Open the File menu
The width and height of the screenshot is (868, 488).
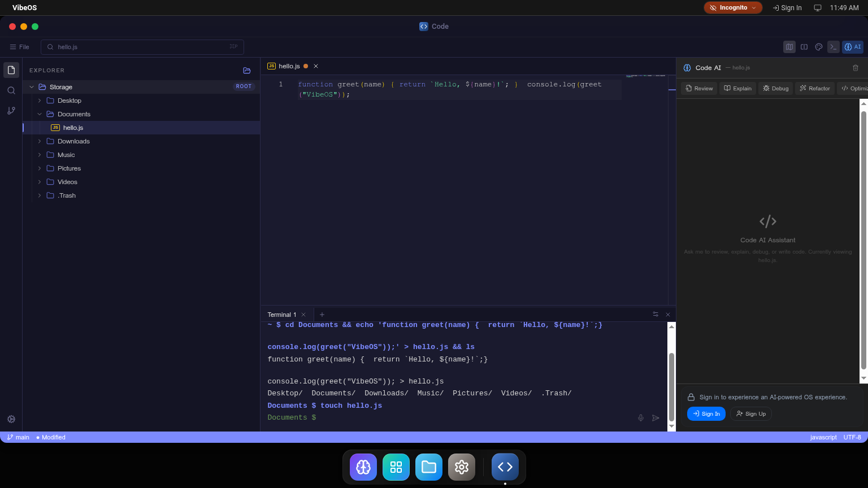tap(19, 47)
